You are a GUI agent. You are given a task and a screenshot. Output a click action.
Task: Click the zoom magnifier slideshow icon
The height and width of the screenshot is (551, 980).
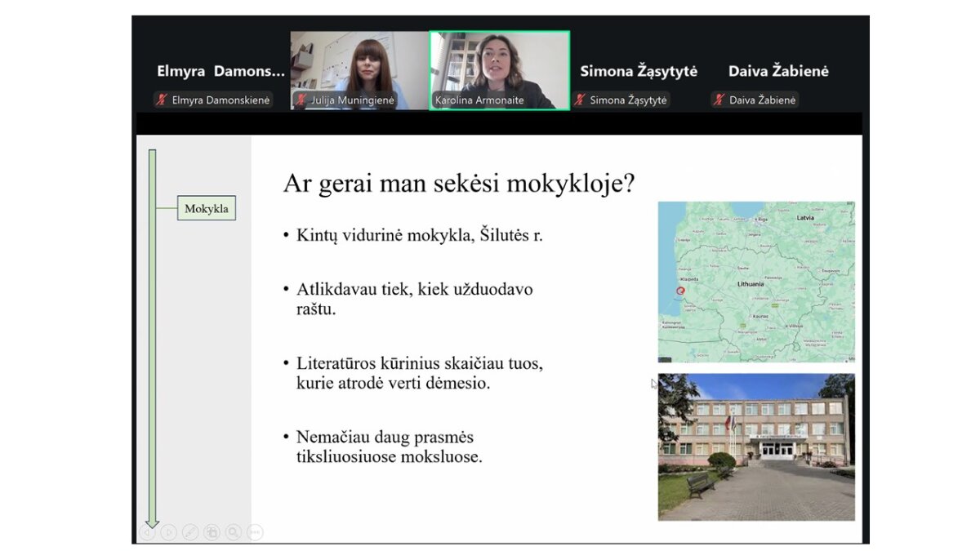(234, 532)
